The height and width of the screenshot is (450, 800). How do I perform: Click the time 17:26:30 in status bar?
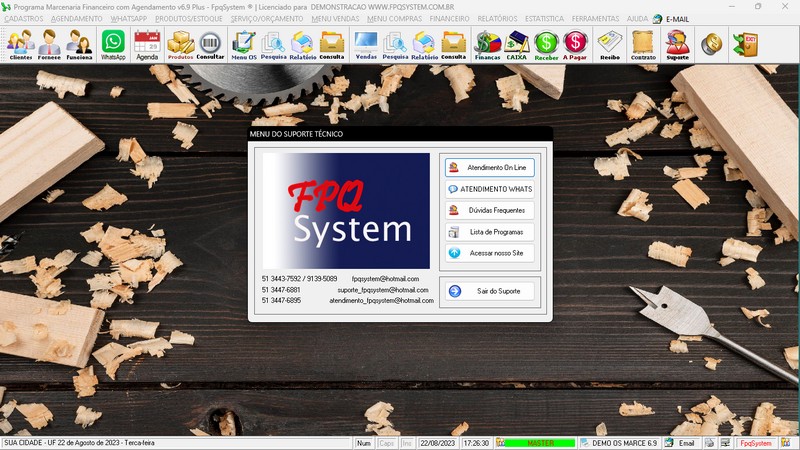pos(476,443)
